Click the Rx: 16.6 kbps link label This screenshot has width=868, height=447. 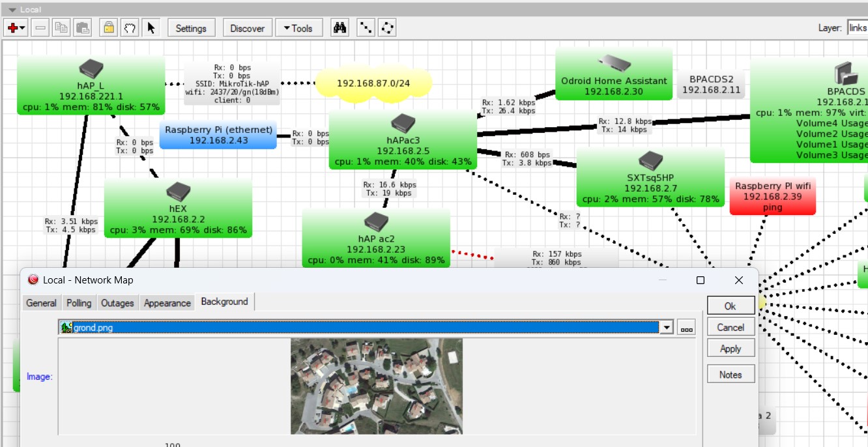389,188
